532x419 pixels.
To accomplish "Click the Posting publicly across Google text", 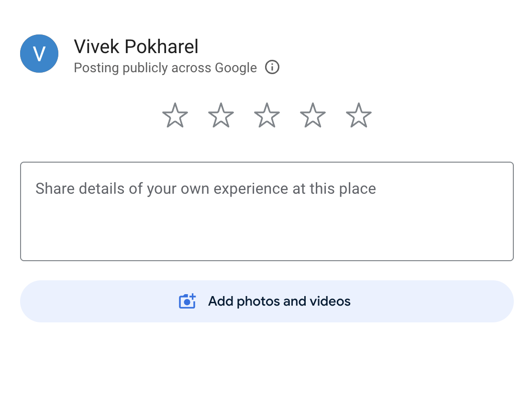I will pyautogui.click(x=165, y=68).
